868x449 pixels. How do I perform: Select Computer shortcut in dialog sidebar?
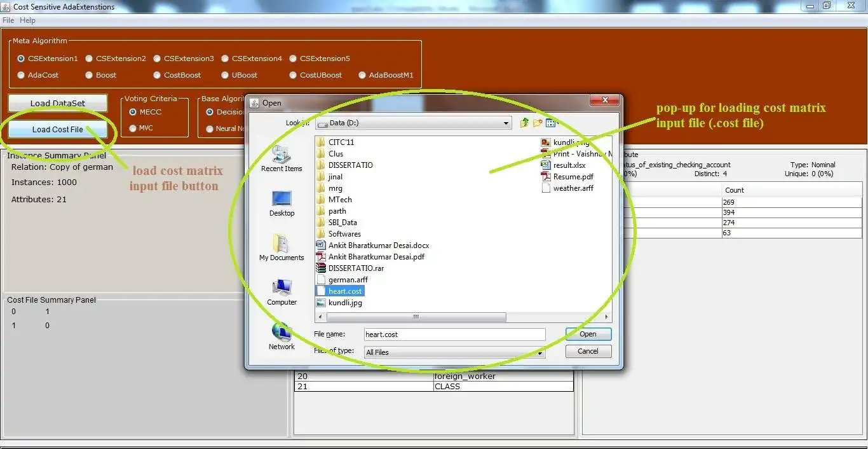pos(281,293)
